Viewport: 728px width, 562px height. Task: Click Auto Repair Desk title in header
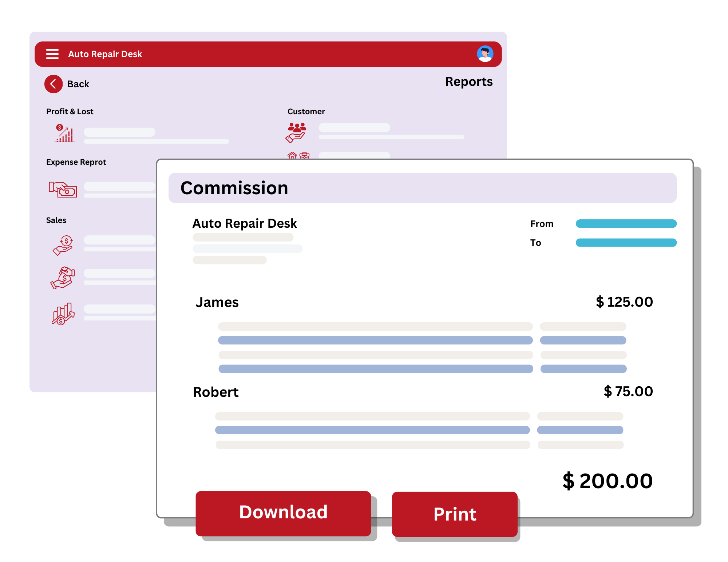point(105,54)
